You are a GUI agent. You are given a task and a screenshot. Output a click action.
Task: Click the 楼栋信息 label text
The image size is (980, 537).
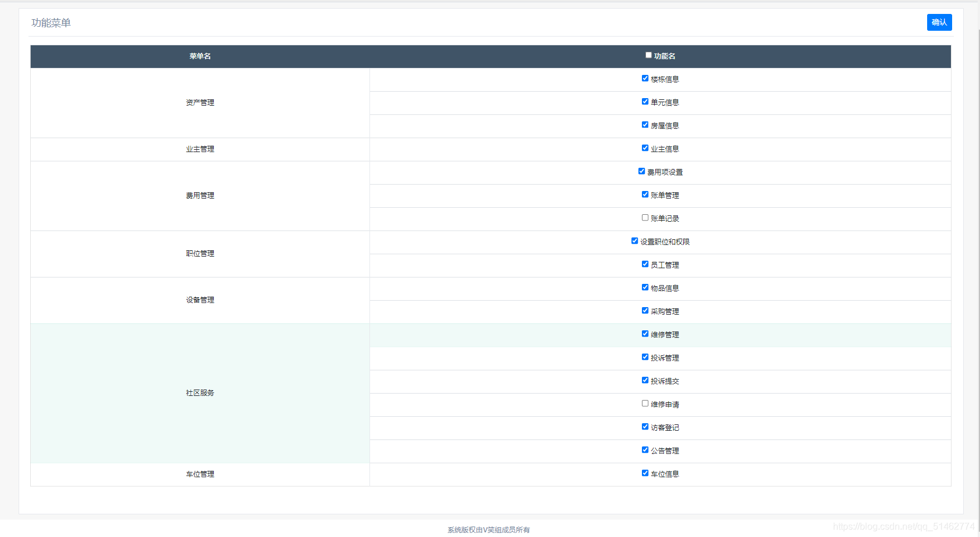[x=665, y=80]
